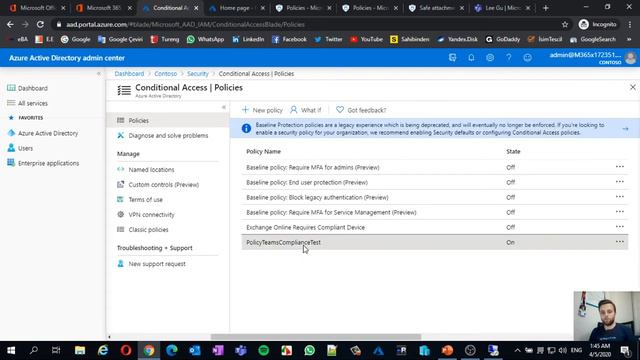Open the GoDaddy bookmark
640x360 pixels.
502,39
